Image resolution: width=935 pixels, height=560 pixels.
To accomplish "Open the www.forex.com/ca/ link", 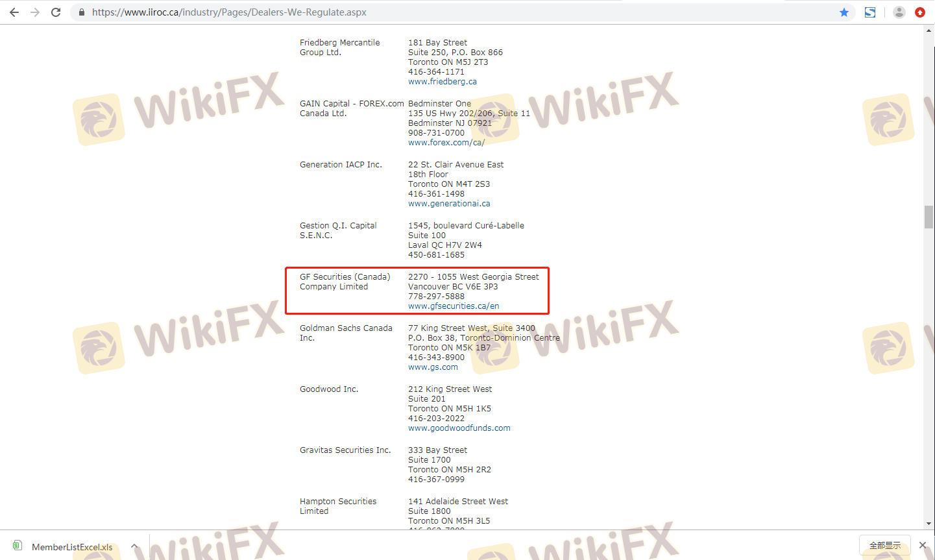I will (x=446, y=143).
